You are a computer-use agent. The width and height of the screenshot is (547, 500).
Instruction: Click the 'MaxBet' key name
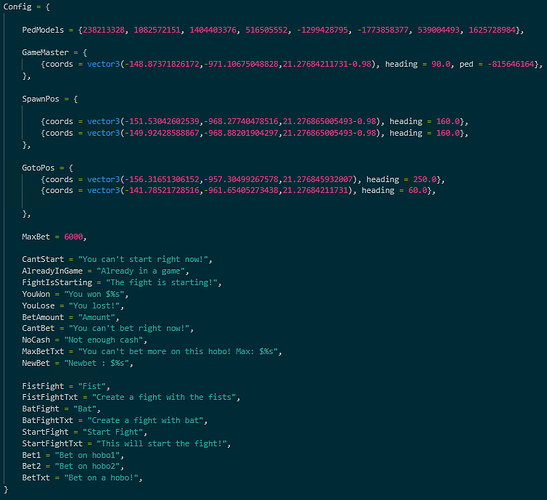pyautogui.click(x=36, y=237)
